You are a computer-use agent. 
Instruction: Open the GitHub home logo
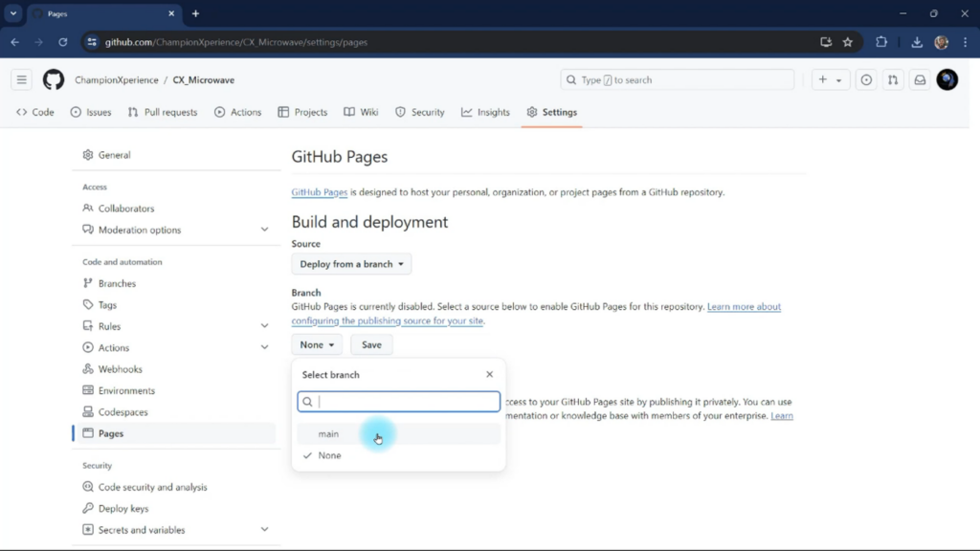coord(54,80)
